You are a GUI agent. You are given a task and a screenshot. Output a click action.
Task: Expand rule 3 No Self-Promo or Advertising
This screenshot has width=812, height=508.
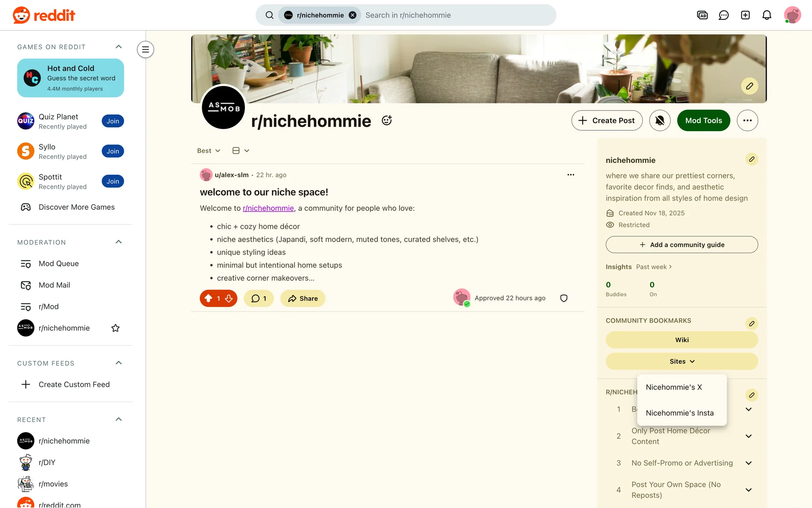[749, 463]
